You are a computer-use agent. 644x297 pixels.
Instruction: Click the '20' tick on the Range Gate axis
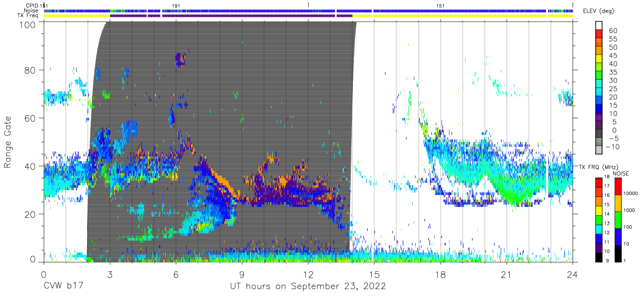click(30, 214)
